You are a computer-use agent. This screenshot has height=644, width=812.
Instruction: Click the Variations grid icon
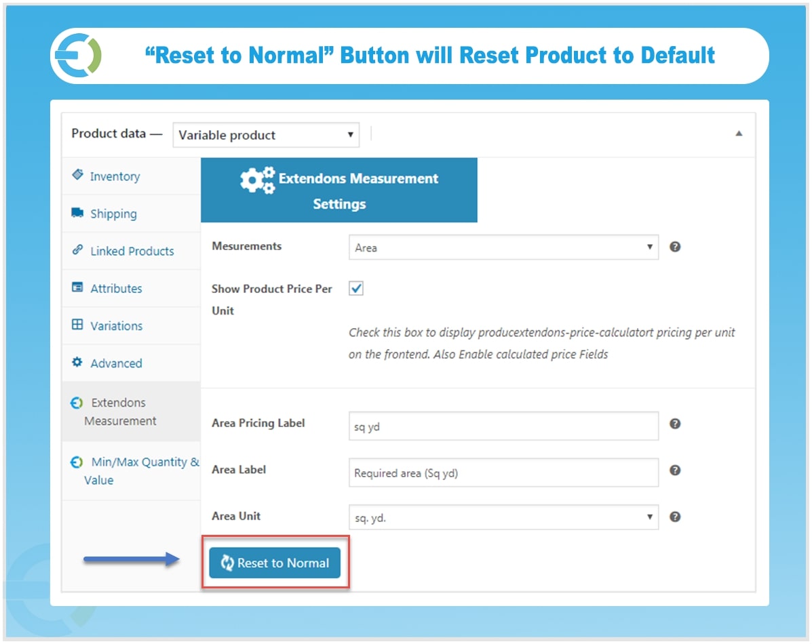tap(79, 325)
